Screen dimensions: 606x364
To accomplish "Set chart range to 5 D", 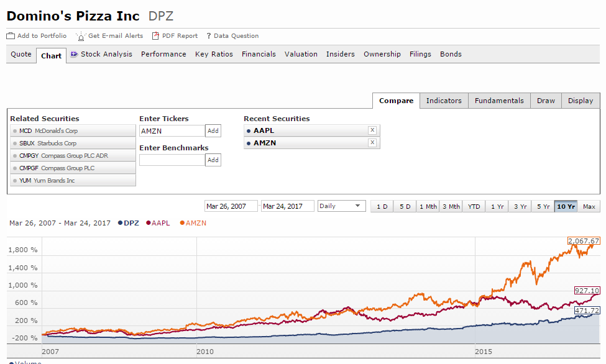I will pyautogui.click(x=405, y=206).
